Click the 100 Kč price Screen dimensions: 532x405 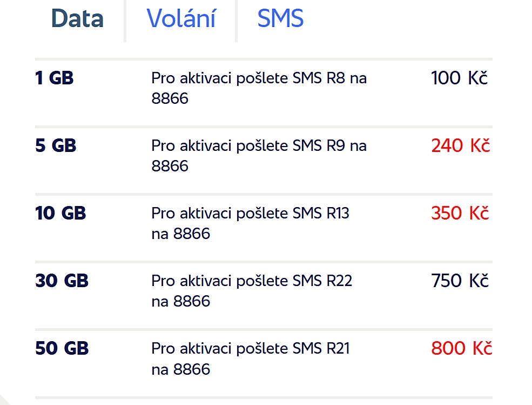click(459, 78)
